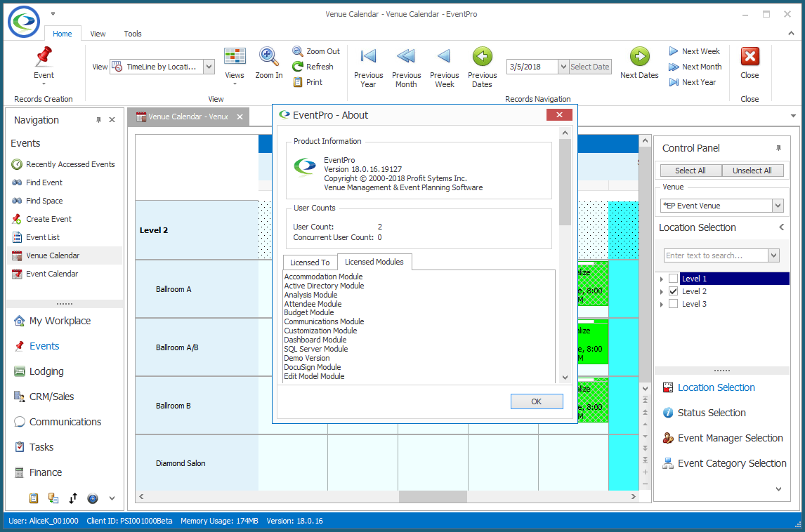Open Create Event in navigation
Image resolution: width=805 pixels, height=532 pixels.
pos(42,219)
